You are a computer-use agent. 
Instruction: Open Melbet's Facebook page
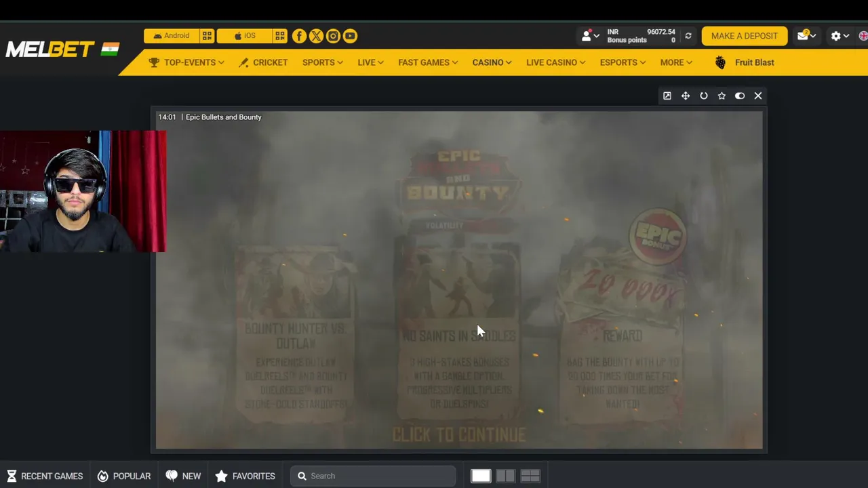click(299, 36)
